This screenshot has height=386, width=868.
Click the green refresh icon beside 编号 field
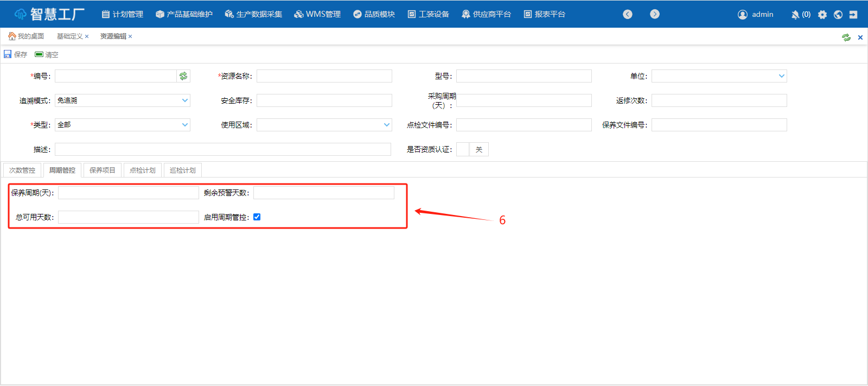tap(183, 76)
